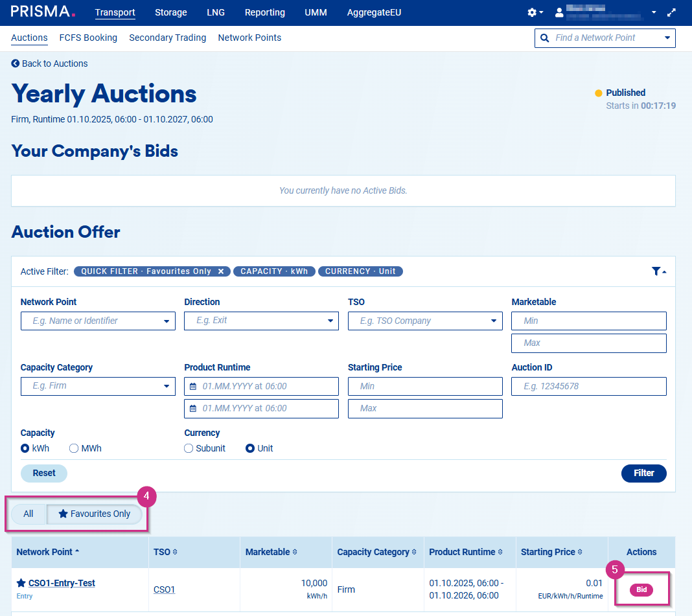The width and height of the screenshot is (692, 616).
Task: Remove the Favourites Only quick filter chip
Action: point(221,271)
